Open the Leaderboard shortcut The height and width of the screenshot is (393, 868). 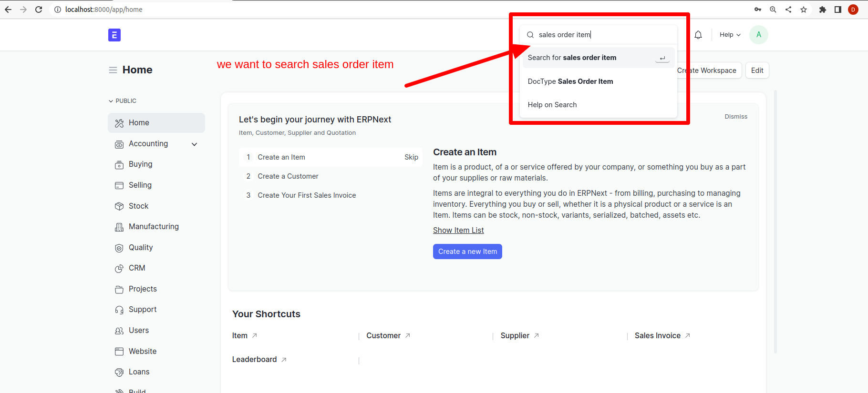point(259,360)
